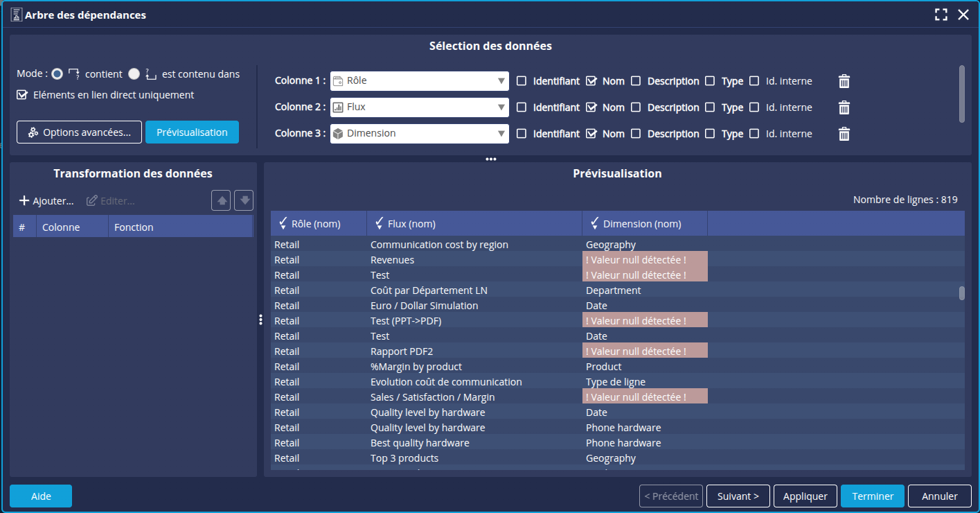Select the "est contenu dans" mode radio button

134,73
